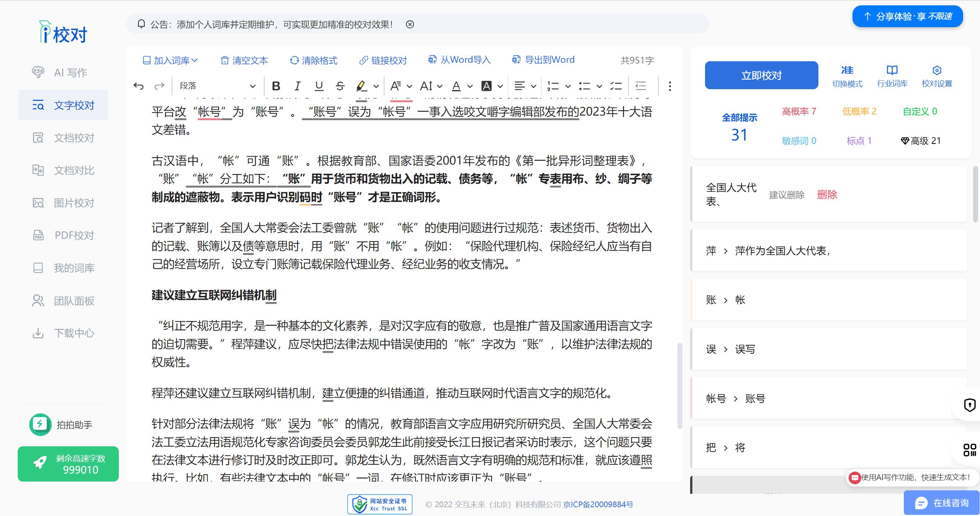This screenshot has height=516, width=980.
Task: Open 下载中心 in sidebar
Action: coord(63,333)
